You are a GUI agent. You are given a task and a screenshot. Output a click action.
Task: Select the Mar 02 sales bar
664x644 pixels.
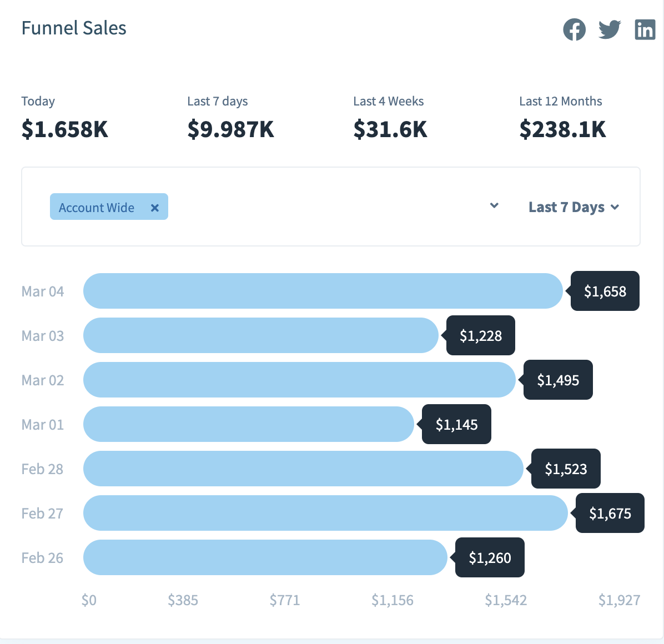299,380
